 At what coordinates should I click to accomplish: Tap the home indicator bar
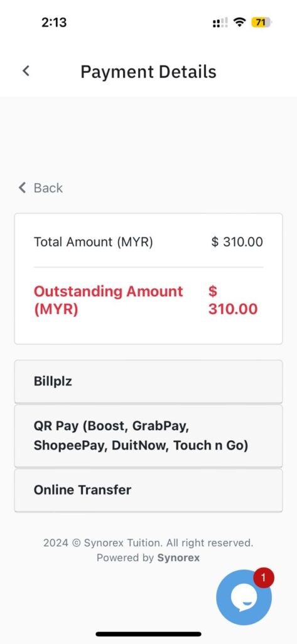tap(148, 634)
